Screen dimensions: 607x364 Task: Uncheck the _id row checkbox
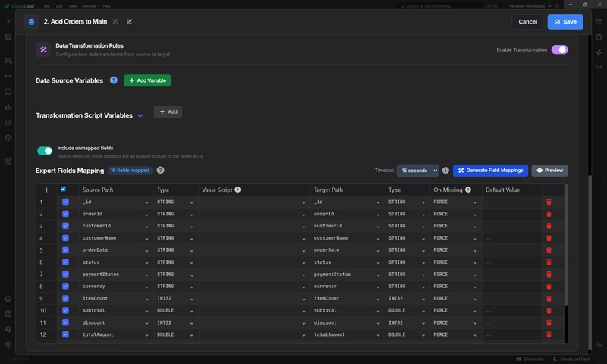[65, 202]
